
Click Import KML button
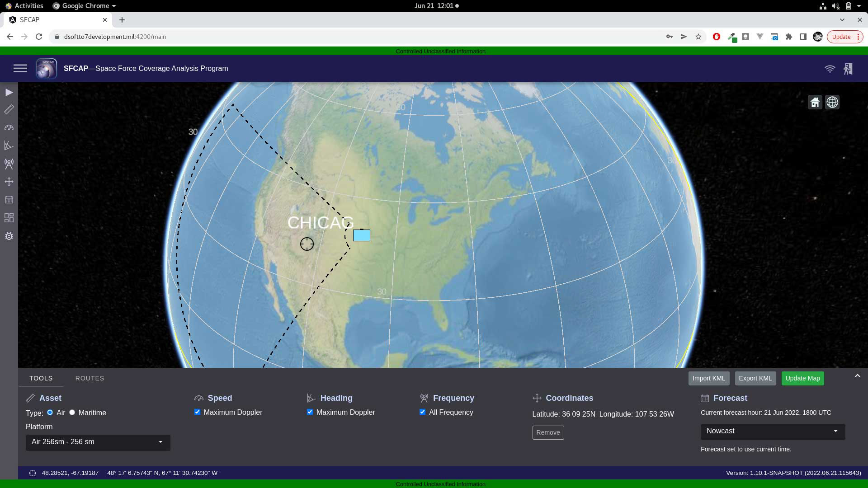(x=709, y=379)
